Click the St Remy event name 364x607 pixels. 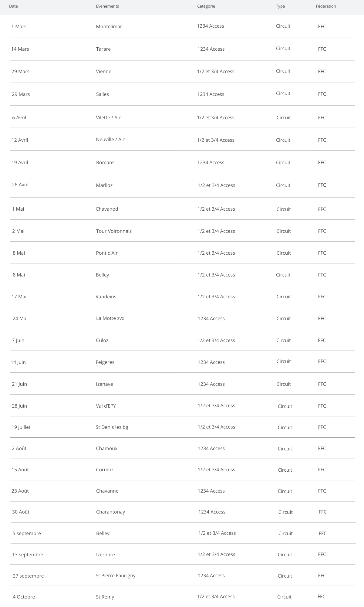(105, 597)
